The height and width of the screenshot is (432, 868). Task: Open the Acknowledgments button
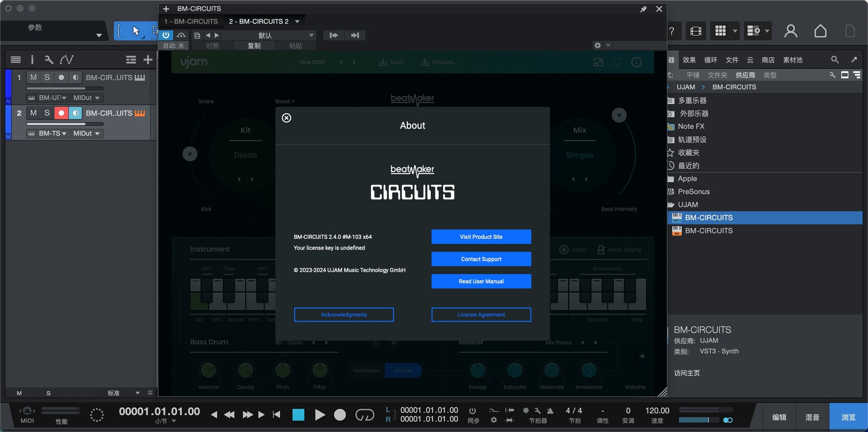pos(344,315)
